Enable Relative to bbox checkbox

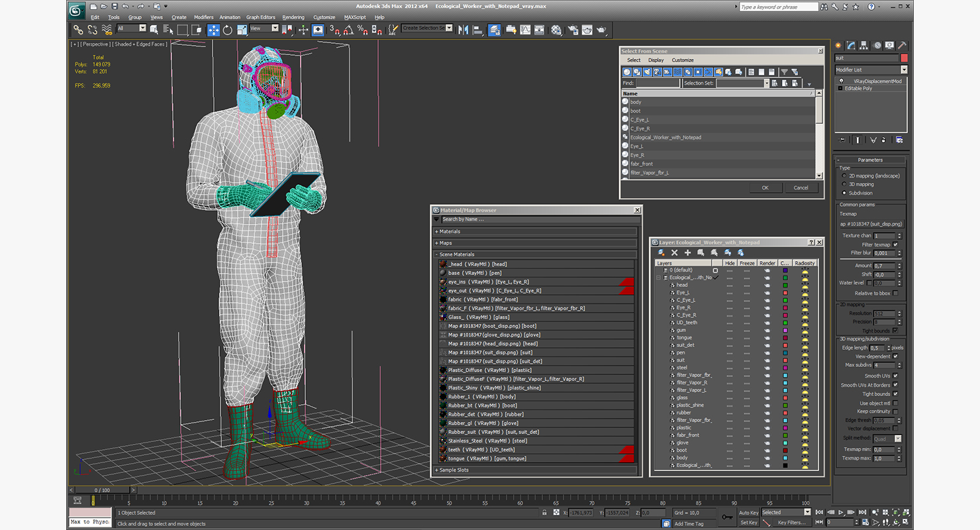click(x=895, y=293)
